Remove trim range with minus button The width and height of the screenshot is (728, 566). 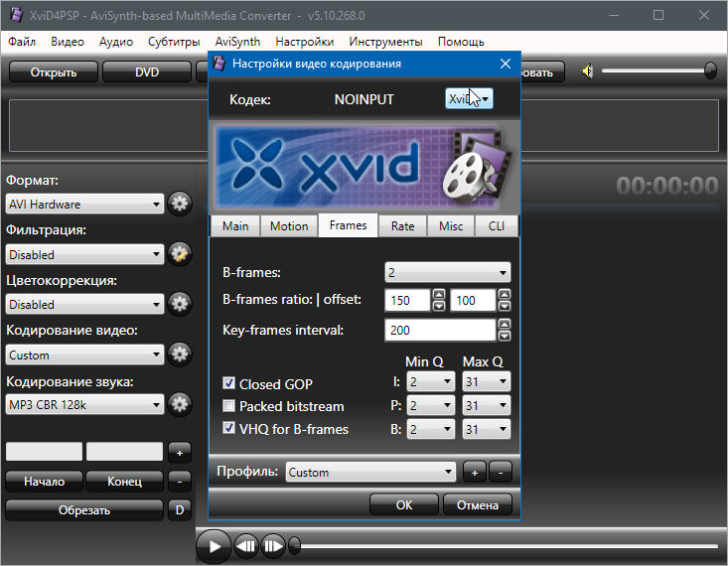coord(180,481)
